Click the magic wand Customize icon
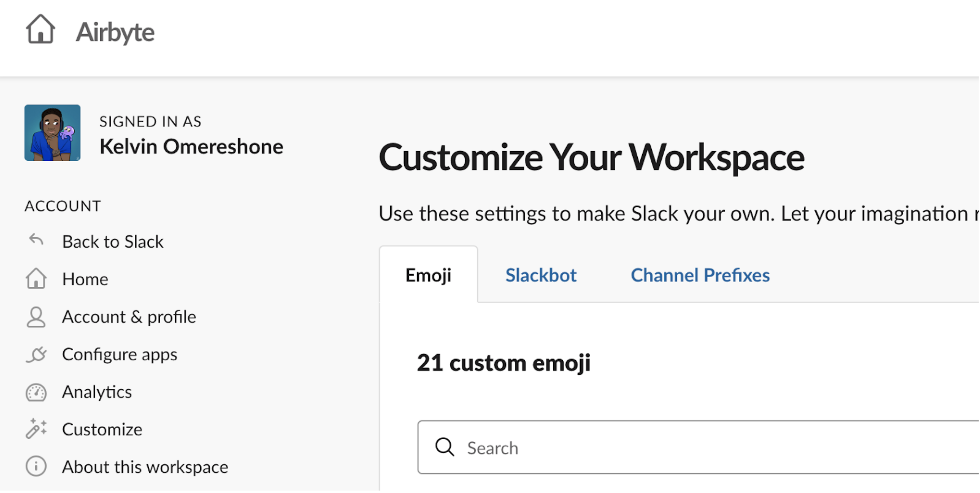The image size is (980, 493). pos(36,429)
